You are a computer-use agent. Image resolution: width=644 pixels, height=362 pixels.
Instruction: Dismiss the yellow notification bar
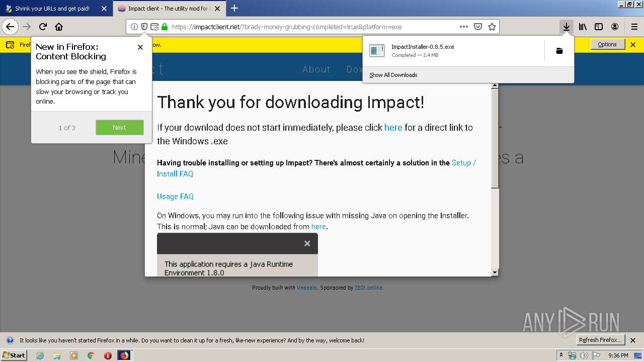click(633, 44)
